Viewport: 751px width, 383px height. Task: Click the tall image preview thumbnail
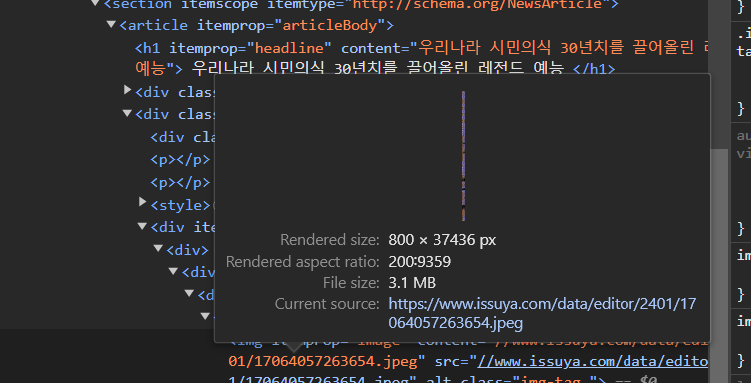(x=463, y=156)
